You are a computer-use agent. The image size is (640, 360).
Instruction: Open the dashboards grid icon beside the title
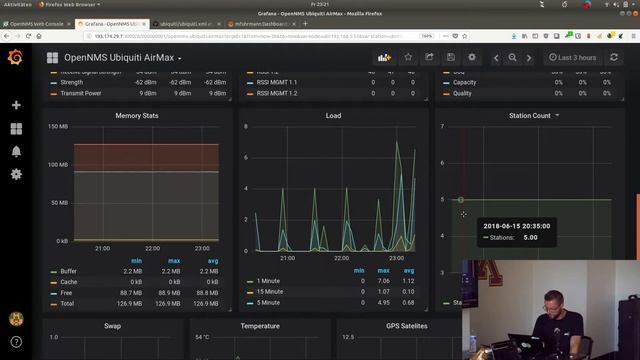point(52,58)
